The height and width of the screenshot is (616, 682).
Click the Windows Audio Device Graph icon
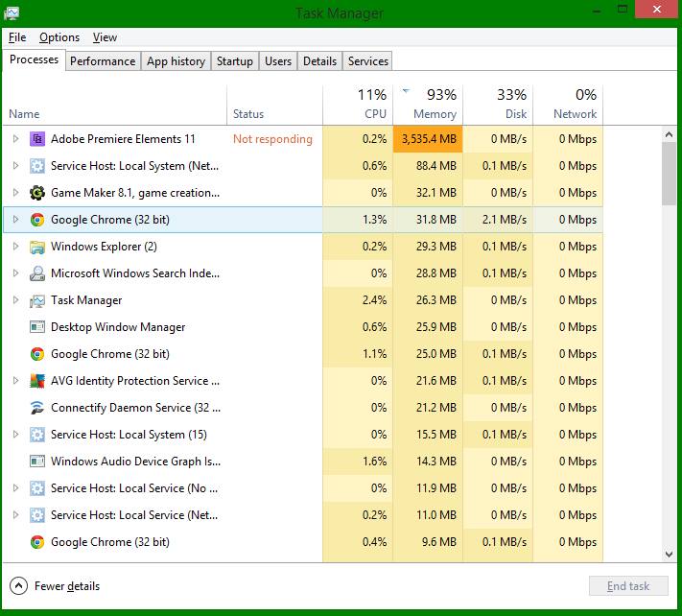click(37, 462)
